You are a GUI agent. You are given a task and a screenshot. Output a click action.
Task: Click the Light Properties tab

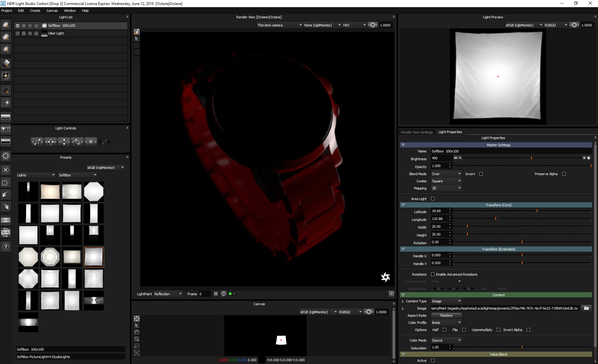451,132
